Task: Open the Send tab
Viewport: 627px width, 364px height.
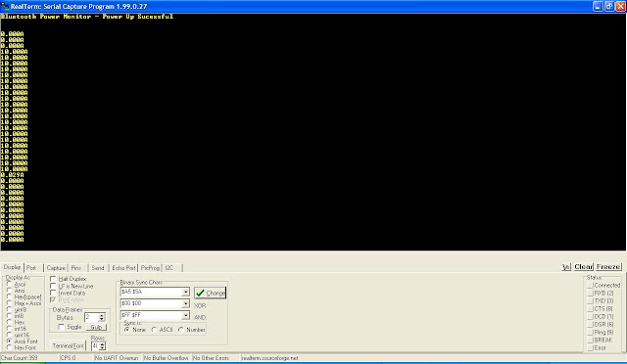Action: point(98,268)
